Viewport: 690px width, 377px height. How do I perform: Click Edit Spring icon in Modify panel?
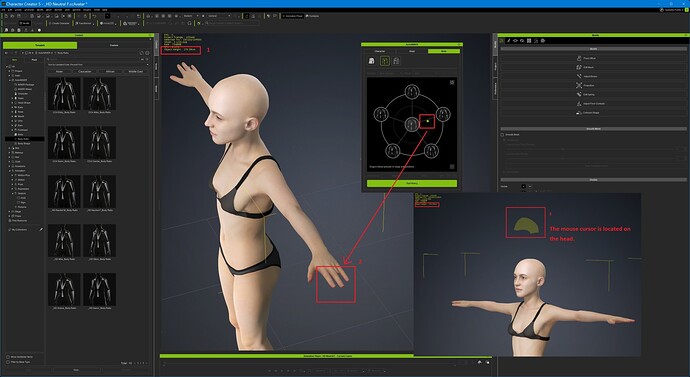click(x=579, y=94)
